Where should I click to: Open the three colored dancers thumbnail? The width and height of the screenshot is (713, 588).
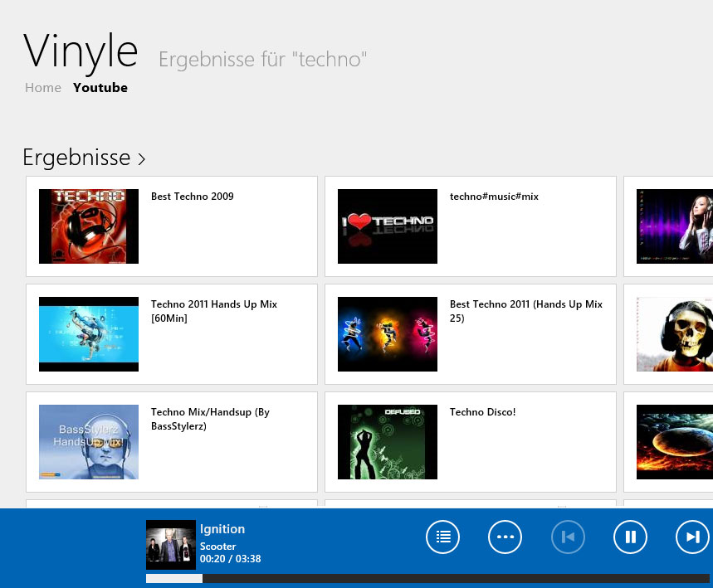click(x=388, y=334)
